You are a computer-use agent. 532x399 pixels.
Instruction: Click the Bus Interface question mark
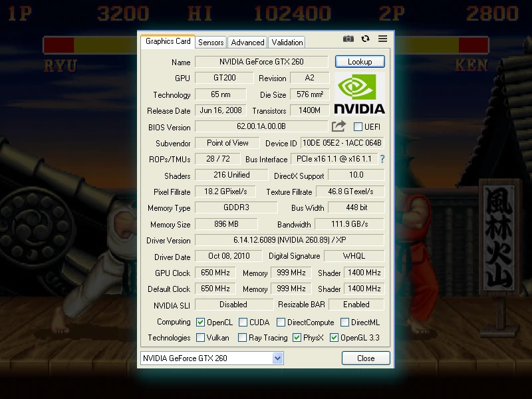[x=382, y=159]
